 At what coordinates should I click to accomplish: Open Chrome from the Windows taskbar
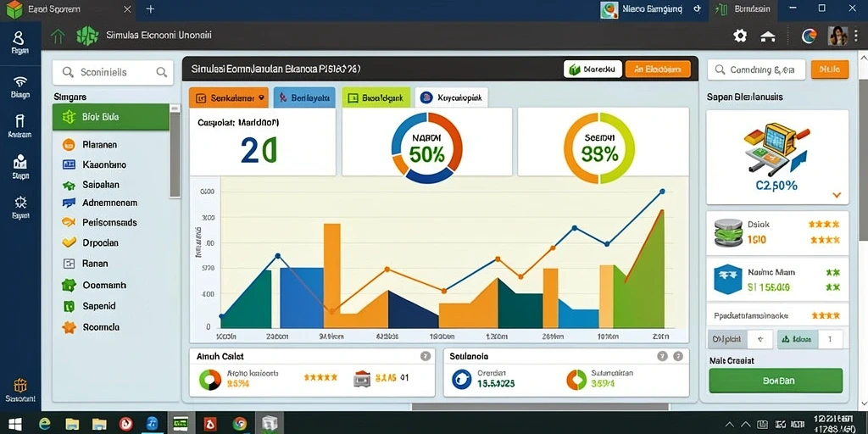click(x=240, y=424)
